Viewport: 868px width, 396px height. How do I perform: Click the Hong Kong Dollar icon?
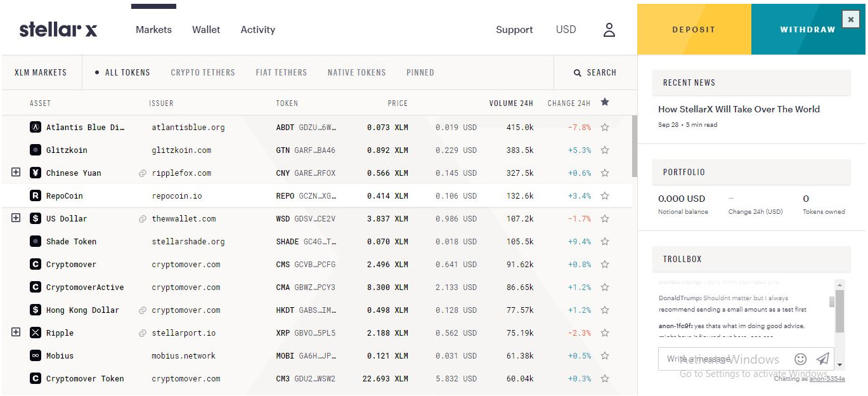tap(36, 310)
